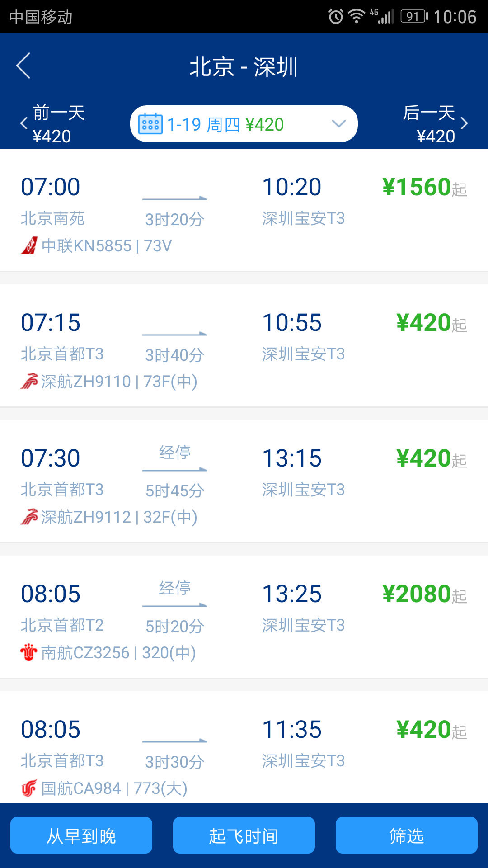Sort flights by 从早到晚
Image resolution: width=488 pixels, height=868 pixels.
(81, 835)
